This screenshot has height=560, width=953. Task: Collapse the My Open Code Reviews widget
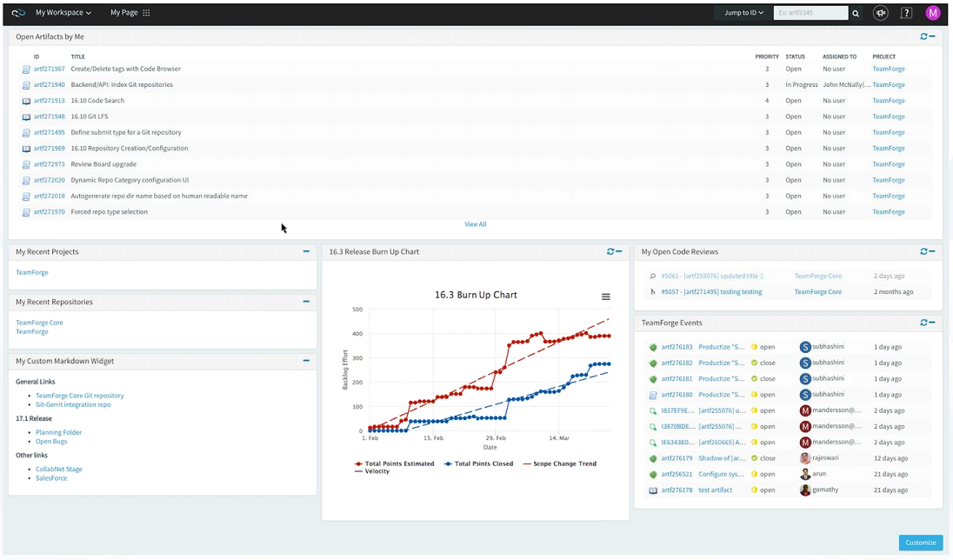[x=932, y=251]
